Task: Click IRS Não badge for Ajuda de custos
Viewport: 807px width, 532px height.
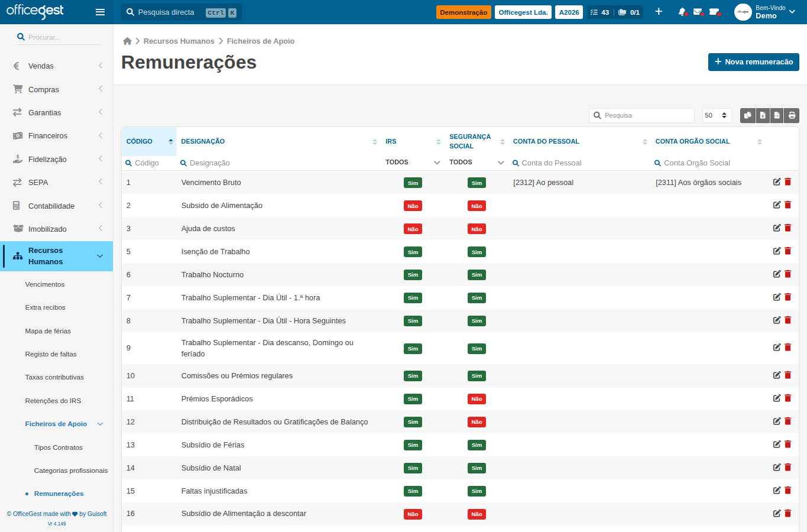Action: coord(413,229)
